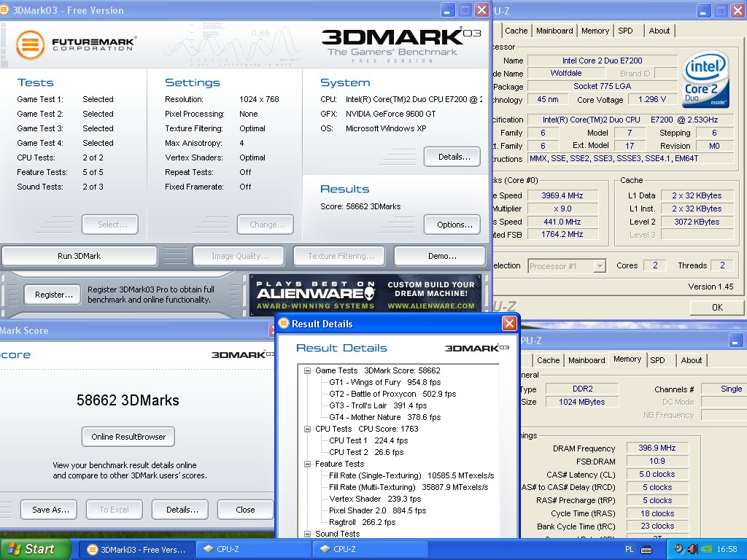Click Close in the 3DMark Score window
This screenshot has width=747, height=560.
[245, 510]
